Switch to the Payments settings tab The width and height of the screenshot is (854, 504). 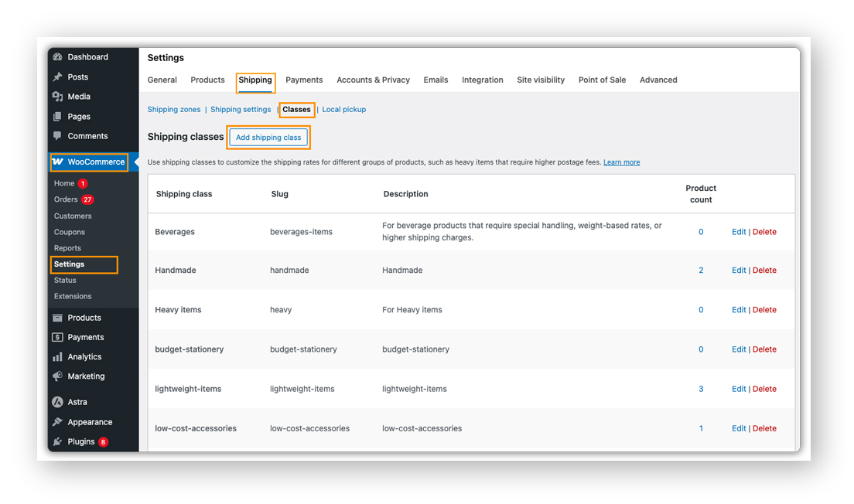click(x=304, y=80)
